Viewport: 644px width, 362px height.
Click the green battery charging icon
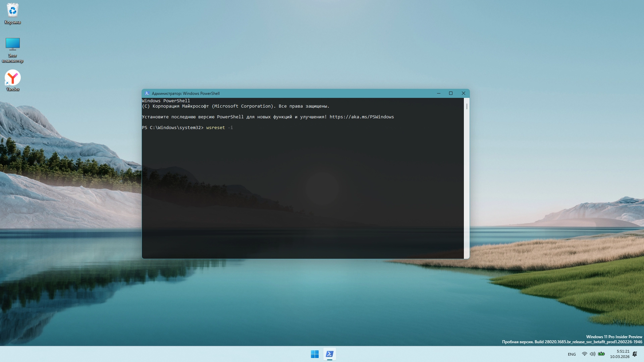601,354
